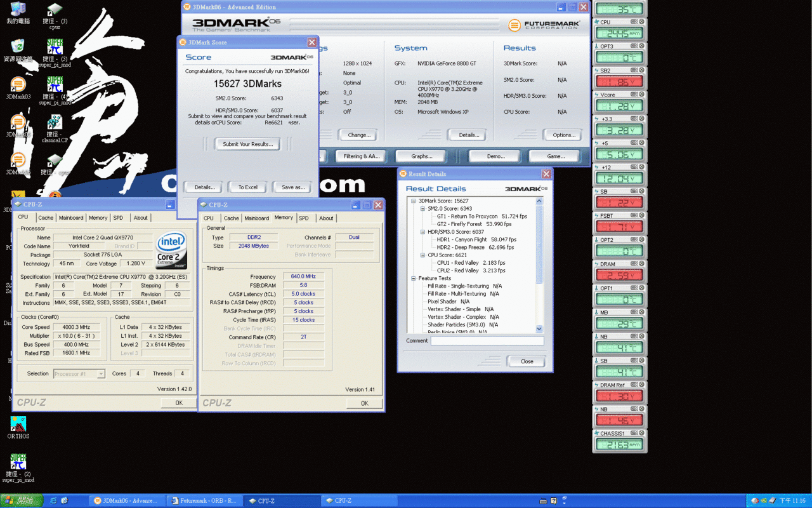Open the My Computer desktop icon
This screenshot has height=508, width=812.
point(18,13)
